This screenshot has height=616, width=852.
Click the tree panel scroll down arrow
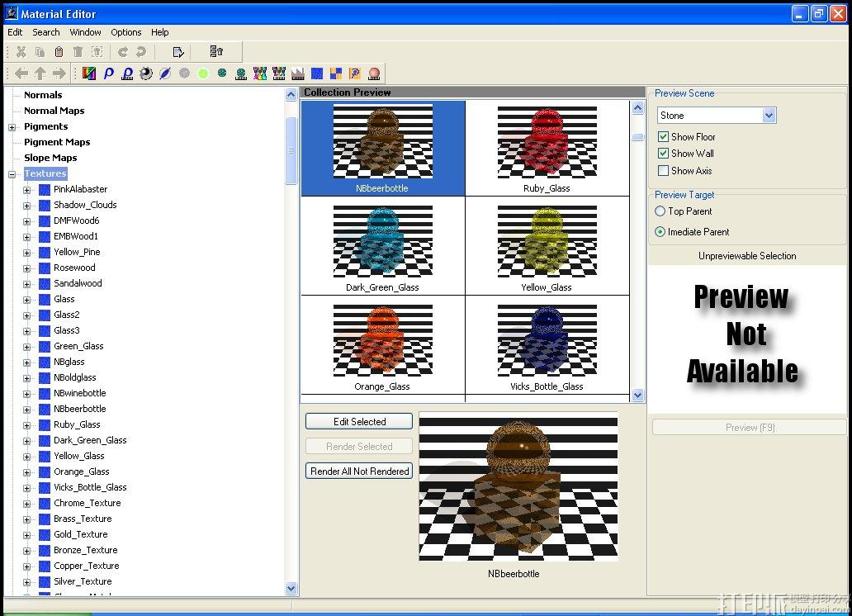(291, 588)
